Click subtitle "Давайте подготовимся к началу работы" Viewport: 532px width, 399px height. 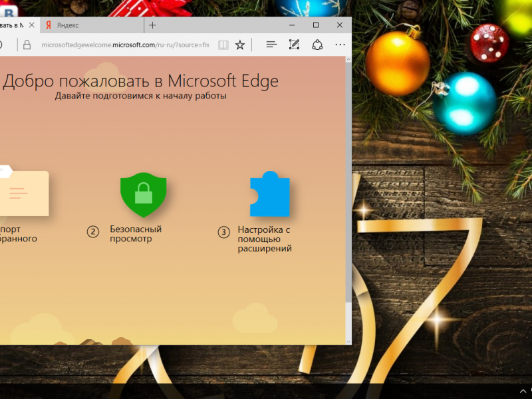pyautogui.click(x=140, y=96)
